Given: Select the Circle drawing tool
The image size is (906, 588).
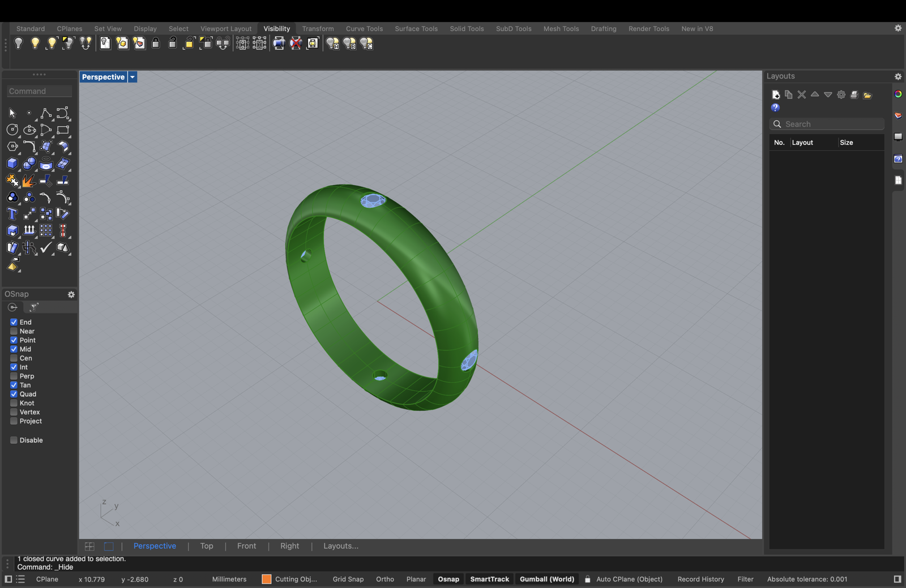Looking at the screenshot, I should [12, 130].
